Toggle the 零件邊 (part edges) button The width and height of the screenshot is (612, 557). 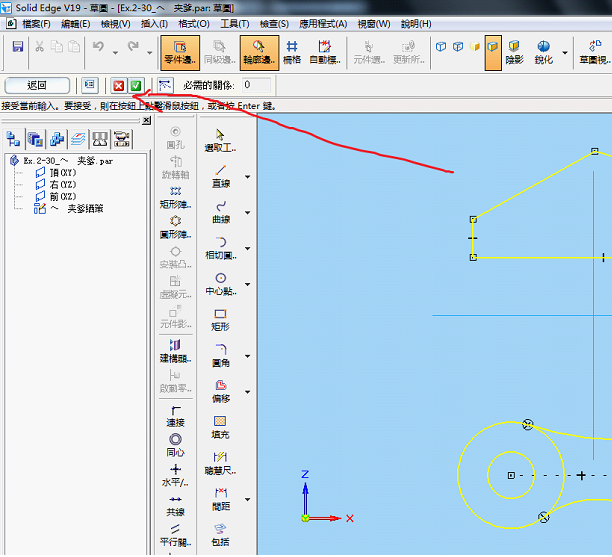tap(180, 53)
